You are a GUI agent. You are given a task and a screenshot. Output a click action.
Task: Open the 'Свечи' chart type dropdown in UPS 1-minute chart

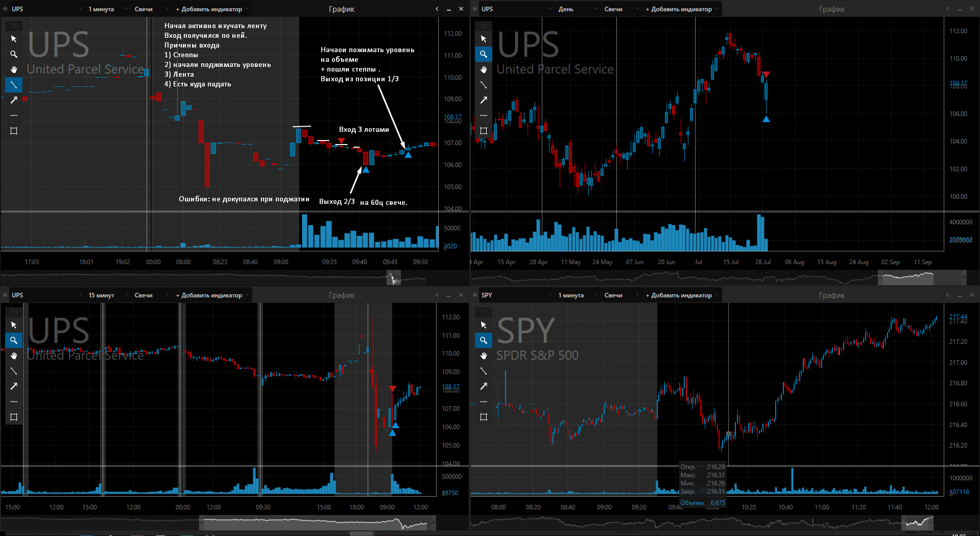pyautogui.click(x=151, y=9)
